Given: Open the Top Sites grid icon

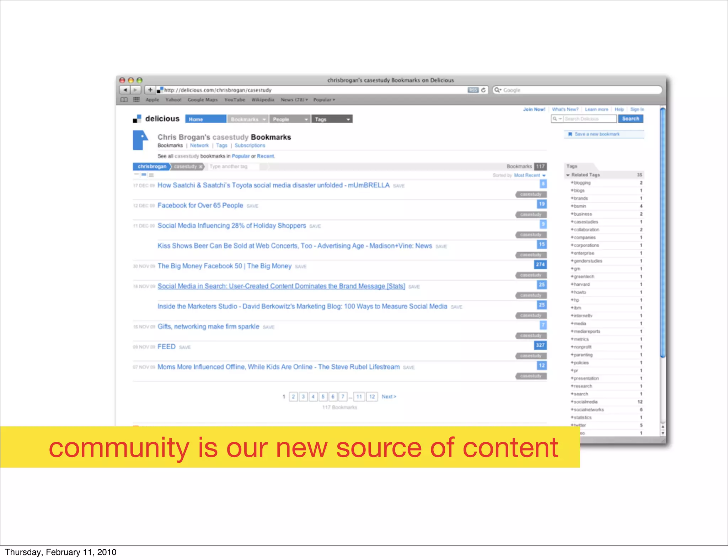Looking at the screenshot, I should (136, 100).
